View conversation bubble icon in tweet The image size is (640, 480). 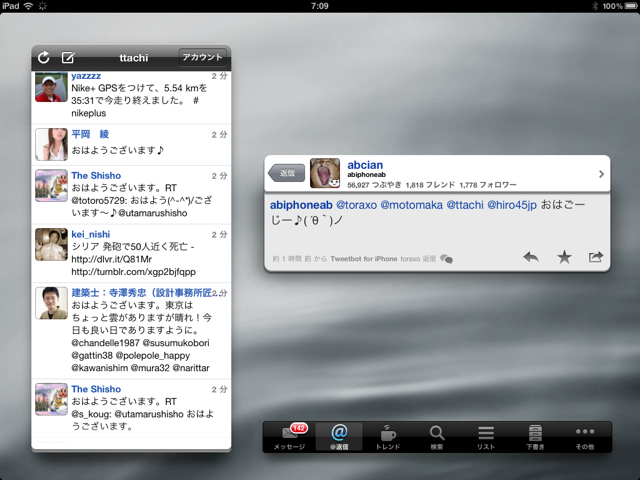(x=446, y=258)
